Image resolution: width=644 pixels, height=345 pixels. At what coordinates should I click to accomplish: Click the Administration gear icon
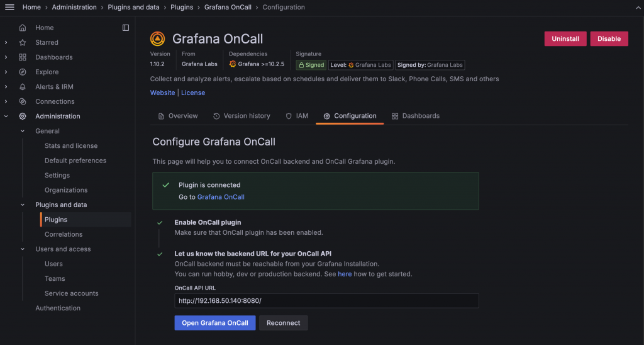[23, 116]
